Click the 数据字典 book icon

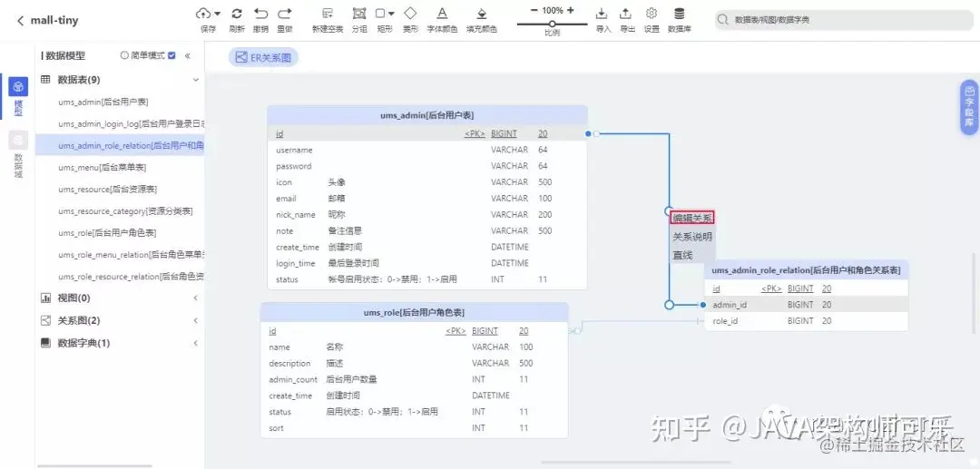pos(45,344)
